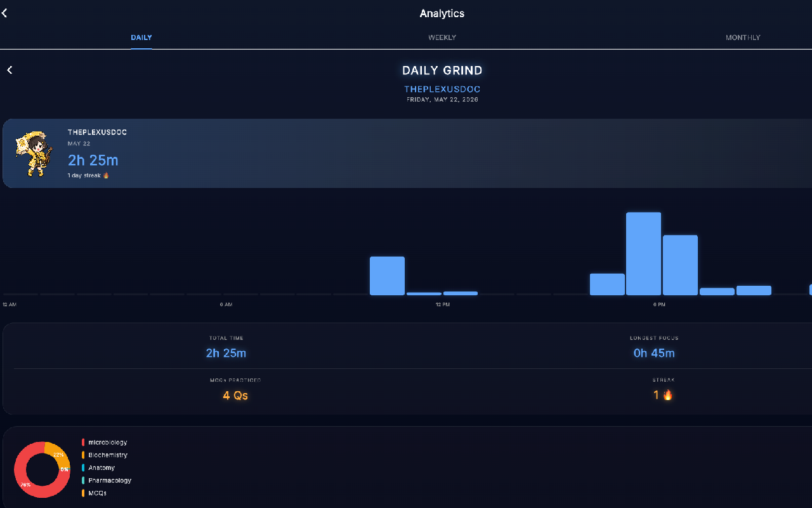Select the short 8 PM bar in the chart

(754, 290)
